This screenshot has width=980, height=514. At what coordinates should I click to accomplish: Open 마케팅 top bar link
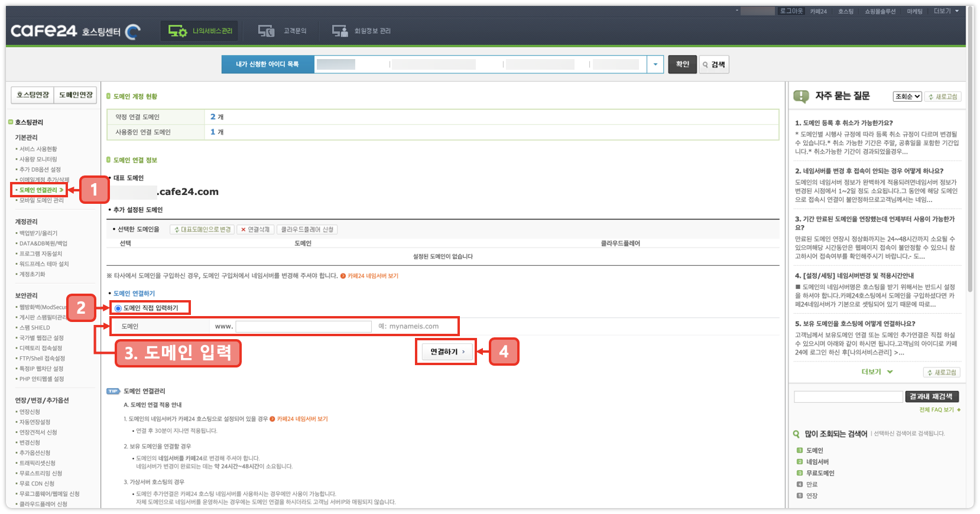(x=914, y=11)
